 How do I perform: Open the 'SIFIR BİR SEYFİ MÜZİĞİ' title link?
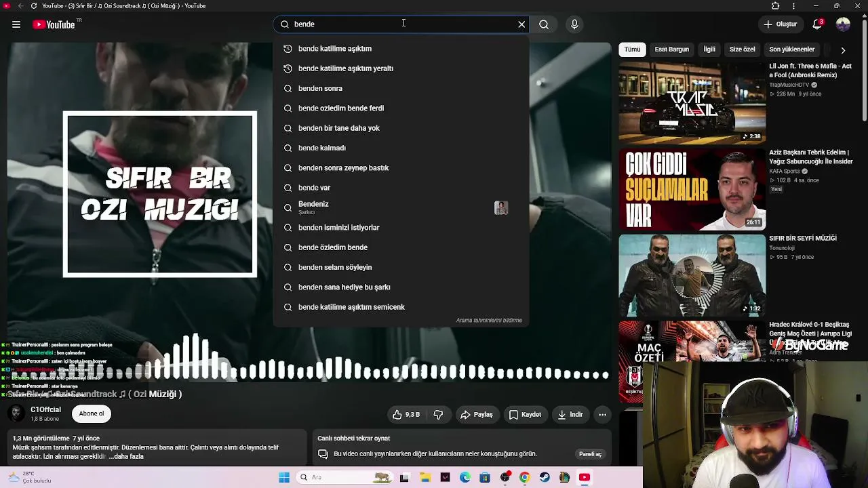pyautogui.click(x=803, y=239)
